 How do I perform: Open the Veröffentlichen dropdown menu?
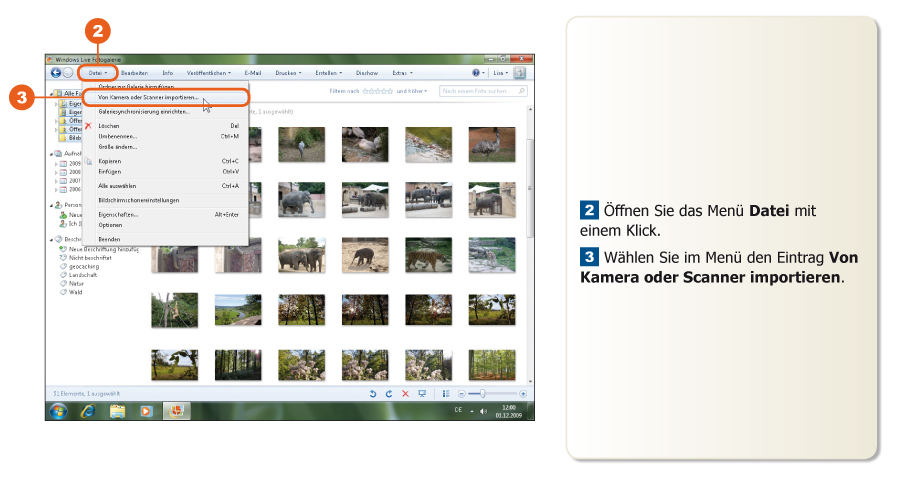tap(208, 73)
